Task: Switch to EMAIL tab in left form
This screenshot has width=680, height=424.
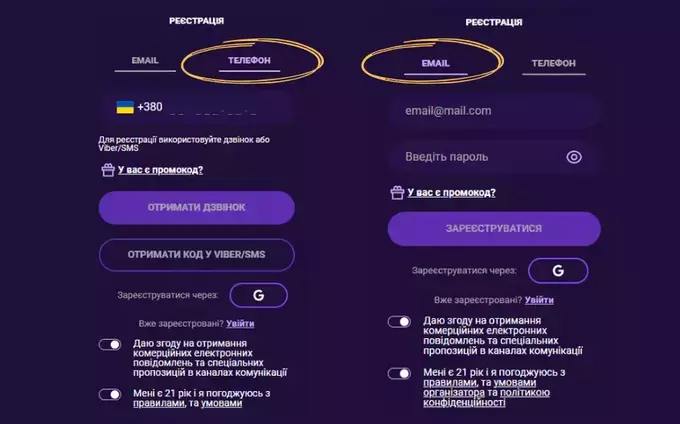Action: pyautogui.click(x=137, y=62)
